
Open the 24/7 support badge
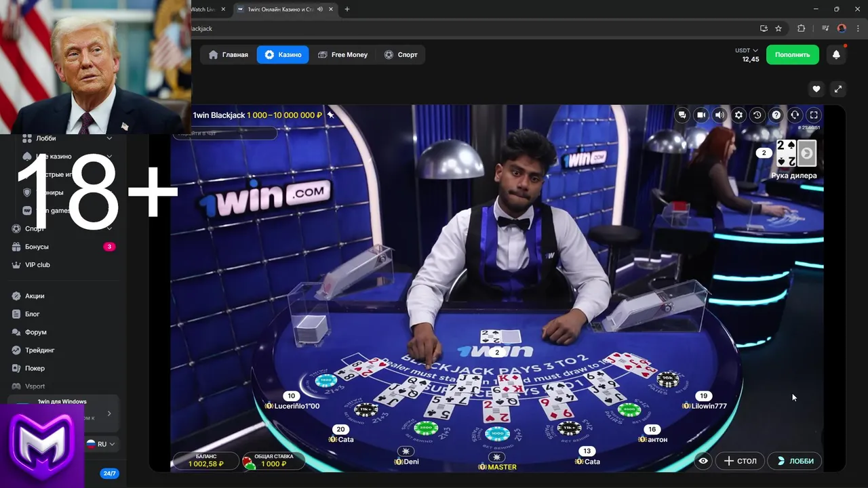point(108,474)
